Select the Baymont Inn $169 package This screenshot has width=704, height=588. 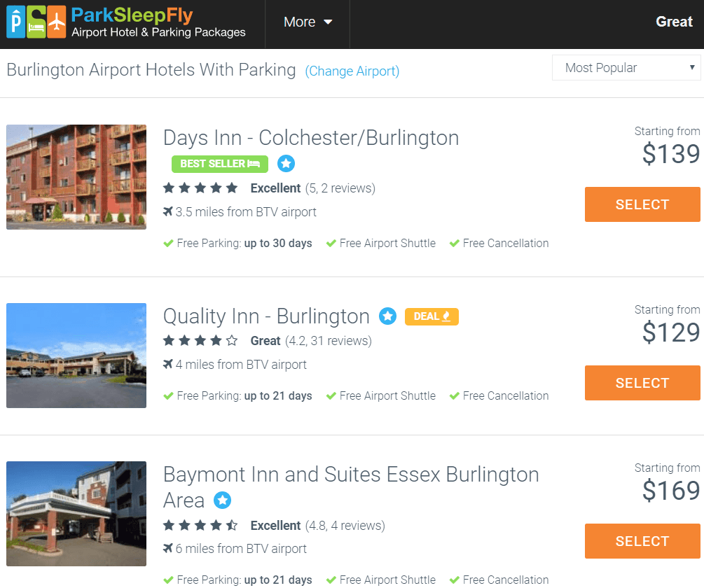642,541
